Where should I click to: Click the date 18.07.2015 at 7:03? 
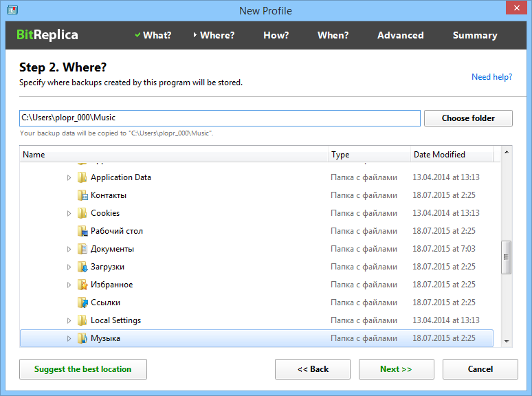tap(444, 249)
